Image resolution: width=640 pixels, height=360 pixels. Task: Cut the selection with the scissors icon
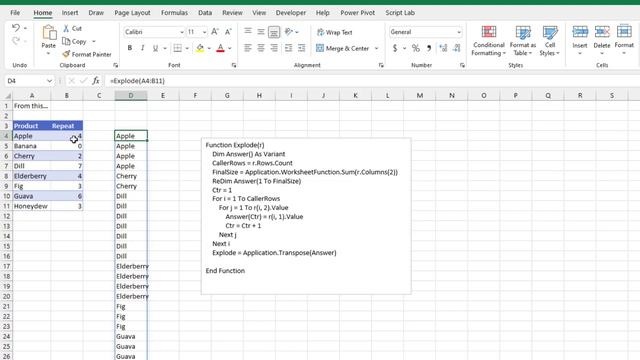(66, 28)
